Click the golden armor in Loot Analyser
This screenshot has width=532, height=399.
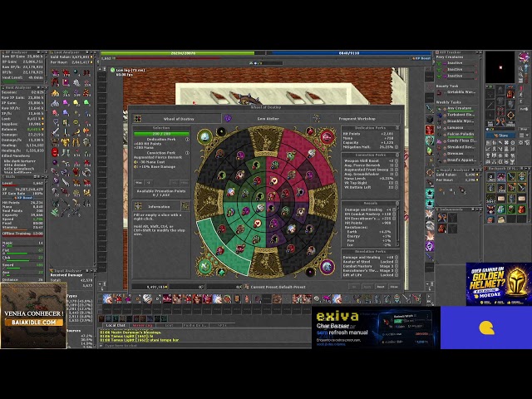(x=66, y=142)
